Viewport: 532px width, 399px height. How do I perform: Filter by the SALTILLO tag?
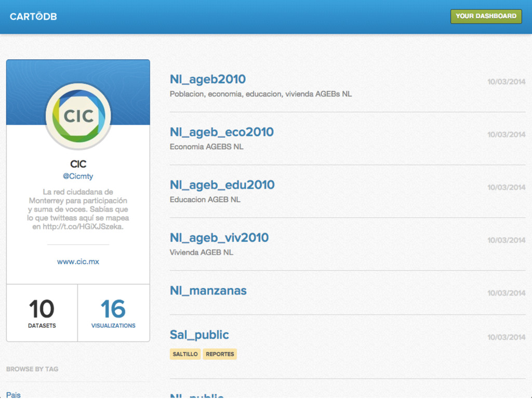185,354
